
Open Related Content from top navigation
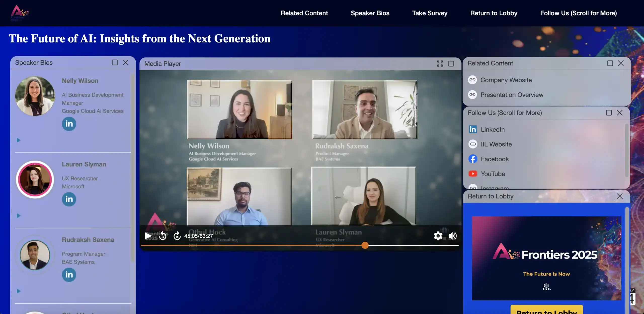304,13
